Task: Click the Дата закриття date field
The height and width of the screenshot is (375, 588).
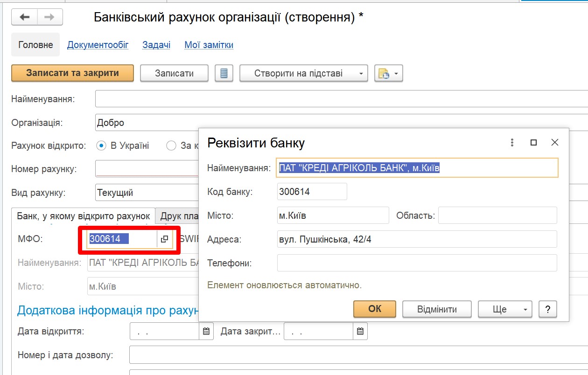Action: (318, 332)
